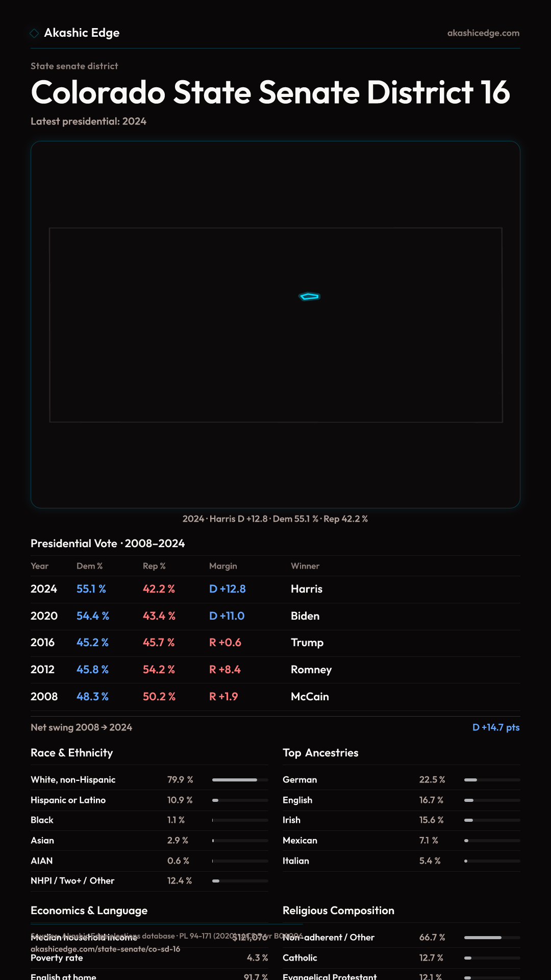Click the White, non-Hispanic percentage bar
Viewport: 551px width, 980px height.
[240, 780]
